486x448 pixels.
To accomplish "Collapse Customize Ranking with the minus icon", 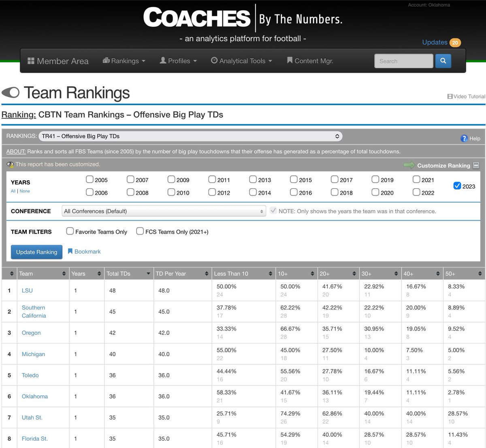I will 476,165.
